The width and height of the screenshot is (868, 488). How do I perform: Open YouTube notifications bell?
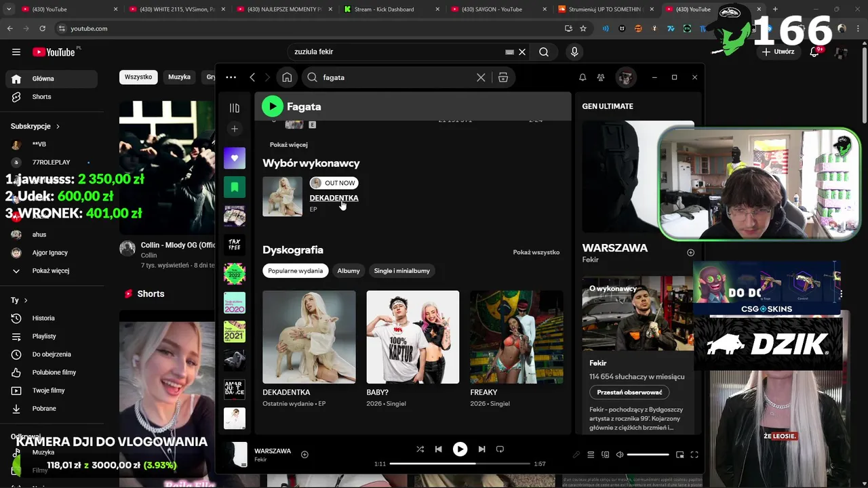coord(815,52)
